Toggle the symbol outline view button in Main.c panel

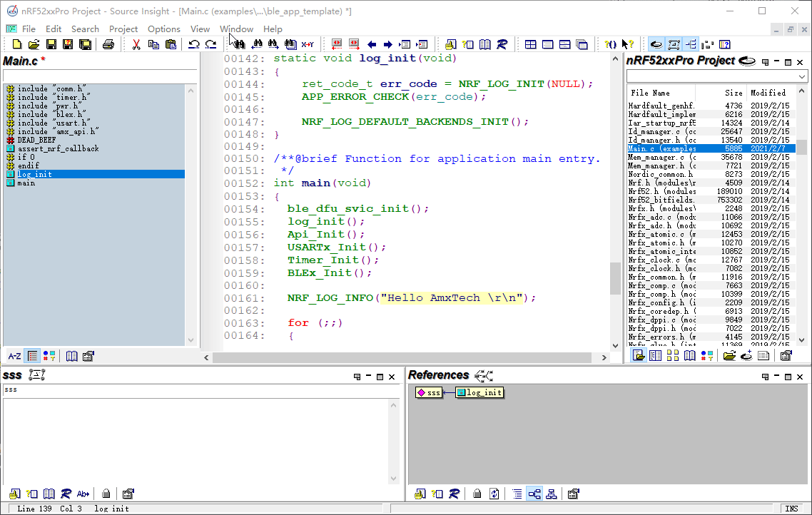click(x=32, y=356)
